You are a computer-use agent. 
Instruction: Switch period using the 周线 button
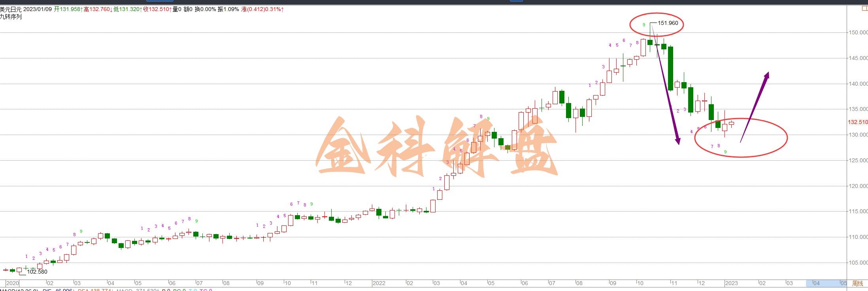857,283
